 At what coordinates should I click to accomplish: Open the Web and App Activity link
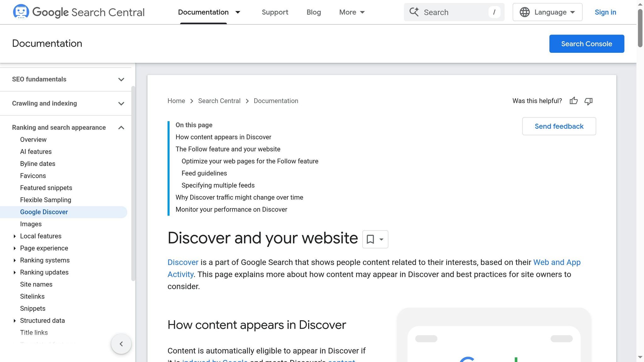(557, 262)
